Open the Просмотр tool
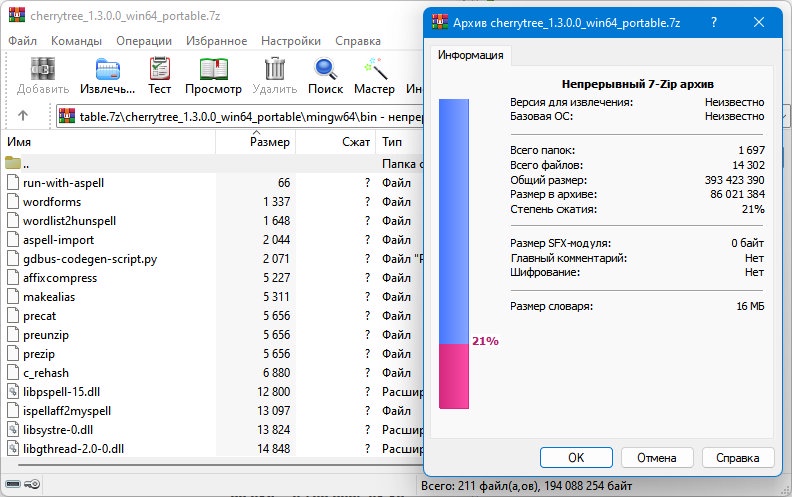Screen dimensions: 792x497 tap(213, 69)
